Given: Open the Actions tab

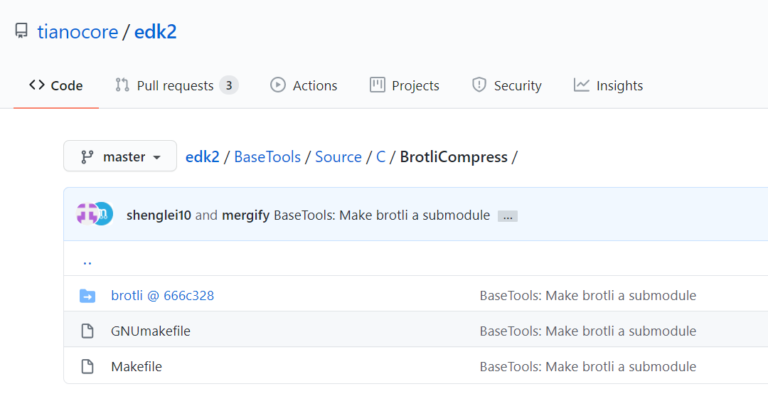Looking at the screenshot, I should click(x=304, y=86).
